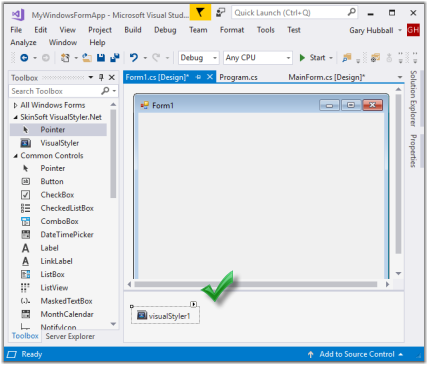This screenshot has height=365, width=428.
Task: Open the File menu
Action: (x=16, y=30)
